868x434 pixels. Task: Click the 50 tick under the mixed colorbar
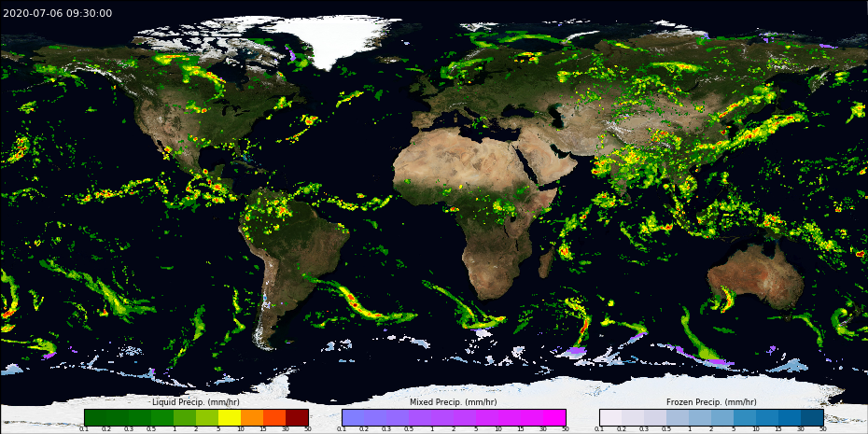click(x=566, y=429)
